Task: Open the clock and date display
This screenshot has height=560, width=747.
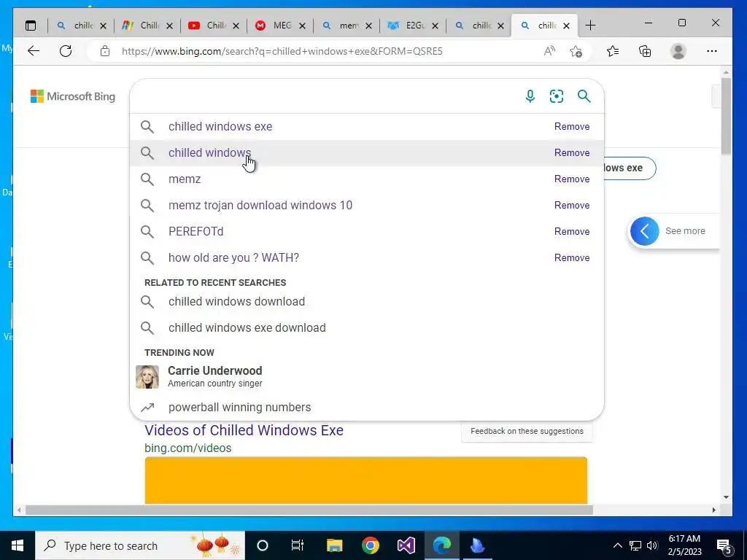Action: click(684, 545)
